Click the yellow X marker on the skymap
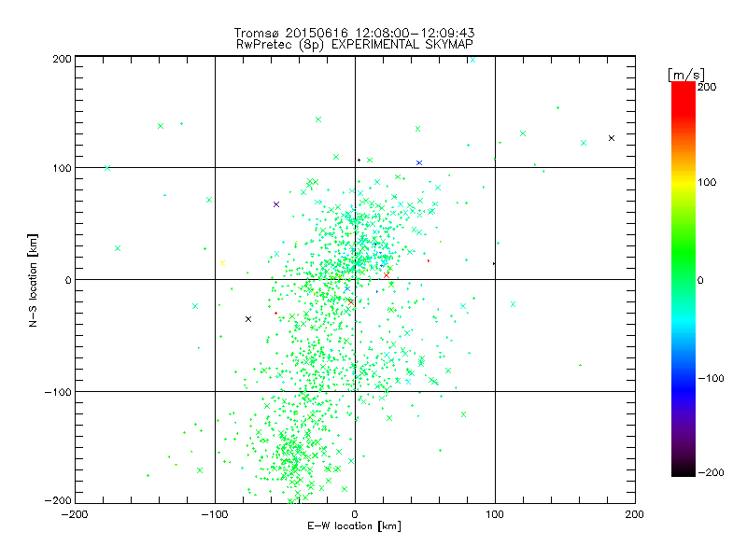This screenshot has height=560, width=747. click(222, 263)
